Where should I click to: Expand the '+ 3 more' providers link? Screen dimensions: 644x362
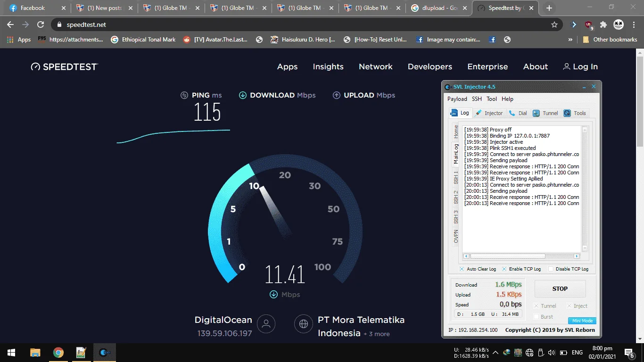tap(376, 334)
